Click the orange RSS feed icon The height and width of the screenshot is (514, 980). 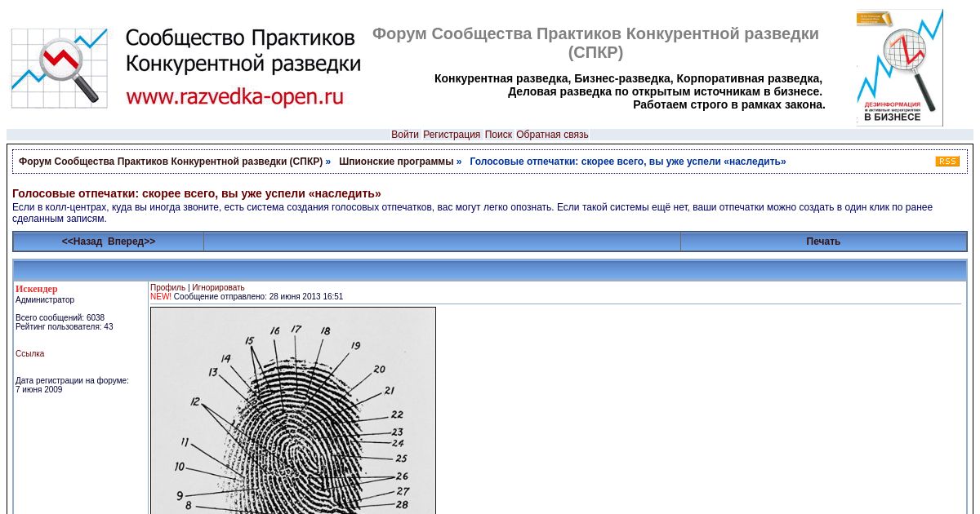pos(947,162)
